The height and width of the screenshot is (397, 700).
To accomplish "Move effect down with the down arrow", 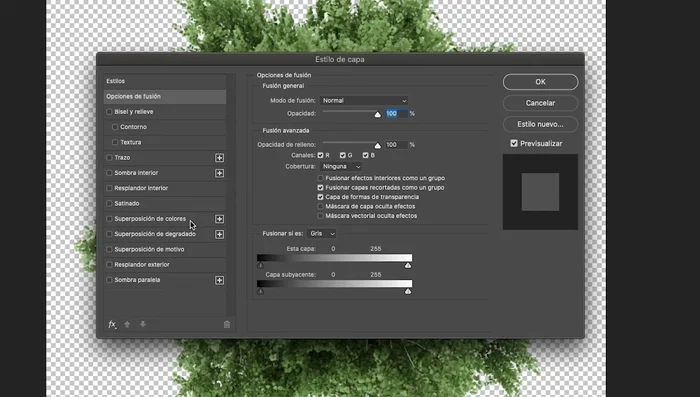I will 143,325.
